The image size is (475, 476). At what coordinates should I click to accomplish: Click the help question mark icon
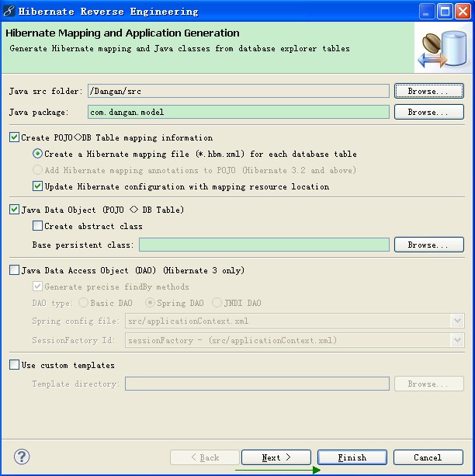[x=22, y=457]
